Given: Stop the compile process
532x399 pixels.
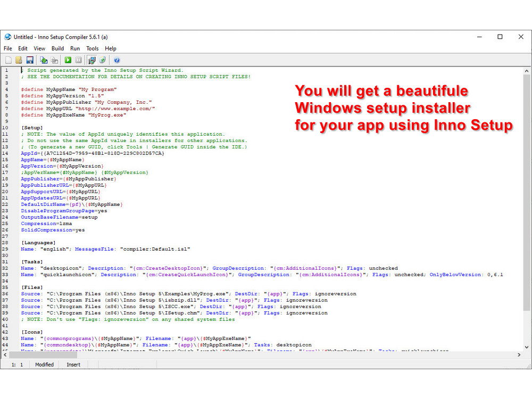Looking at the screenshot, I should click(x=55, y=60).
